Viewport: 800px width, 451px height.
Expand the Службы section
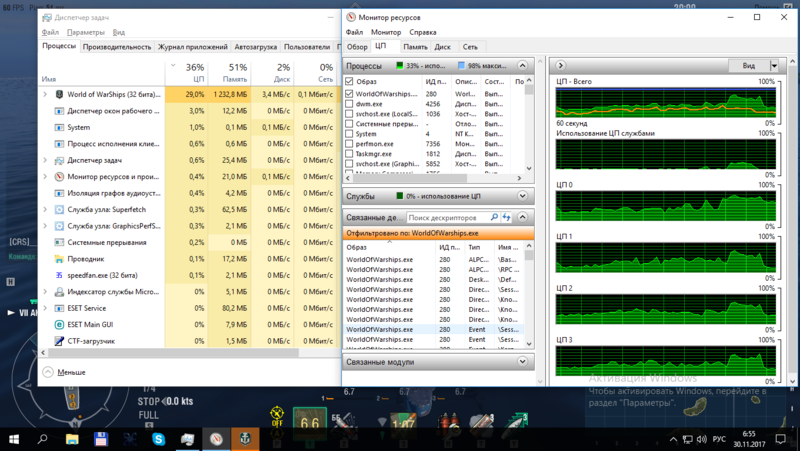tap(522, 196)
